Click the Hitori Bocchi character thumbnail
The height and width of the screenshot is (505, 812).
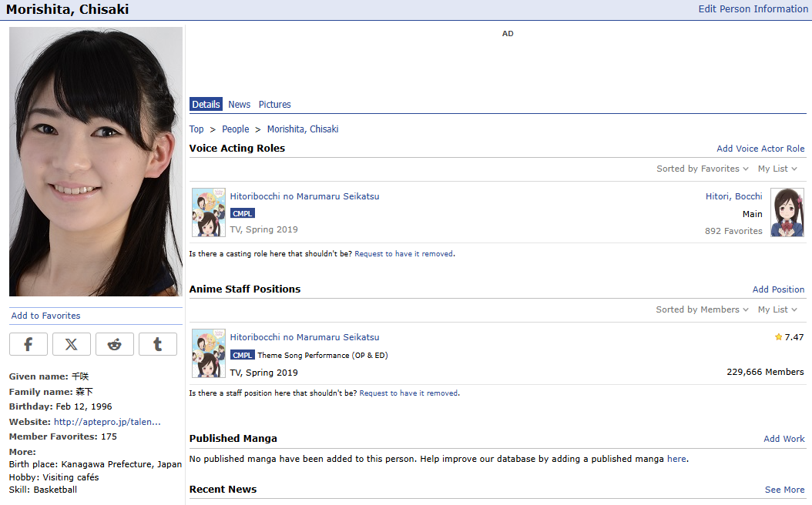coord(787,212)
